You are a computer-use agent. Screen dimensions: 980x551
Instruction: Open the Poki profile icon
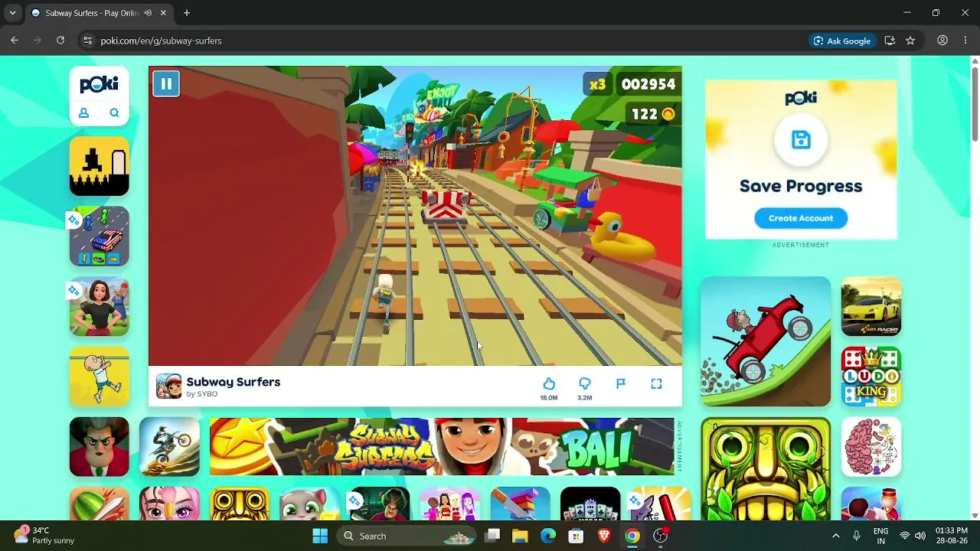click(x=84, y=113)
